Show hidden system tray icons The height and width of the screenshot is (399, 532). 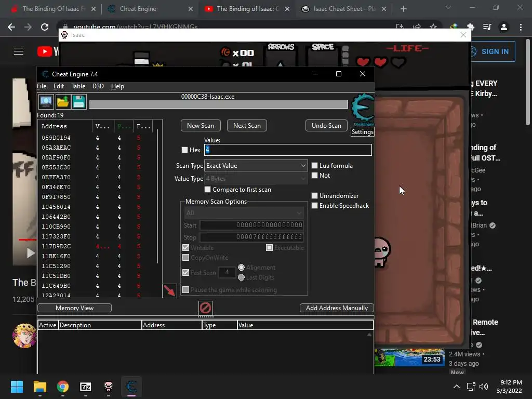click(x=457, y=387)
